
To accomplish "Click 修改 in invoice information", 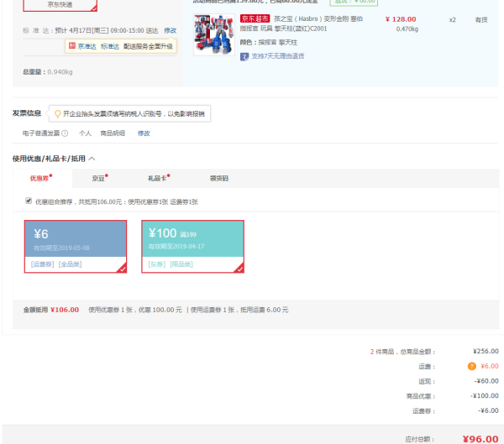I will pos(144,133).
